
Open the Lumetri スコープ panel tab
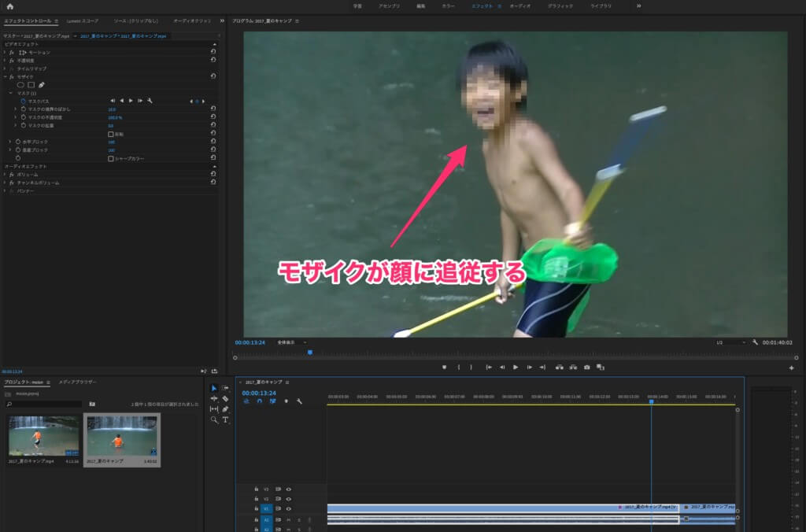click(83, 20)
